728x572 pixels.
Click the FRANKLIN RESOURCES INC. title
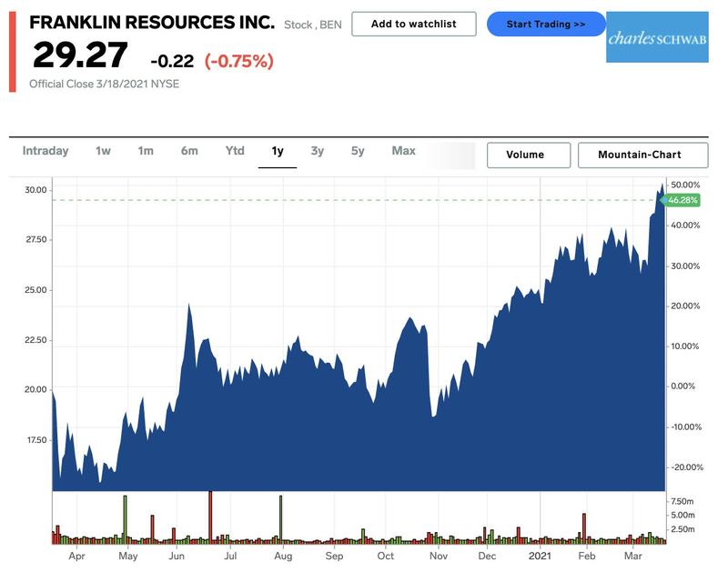(152, 22)
